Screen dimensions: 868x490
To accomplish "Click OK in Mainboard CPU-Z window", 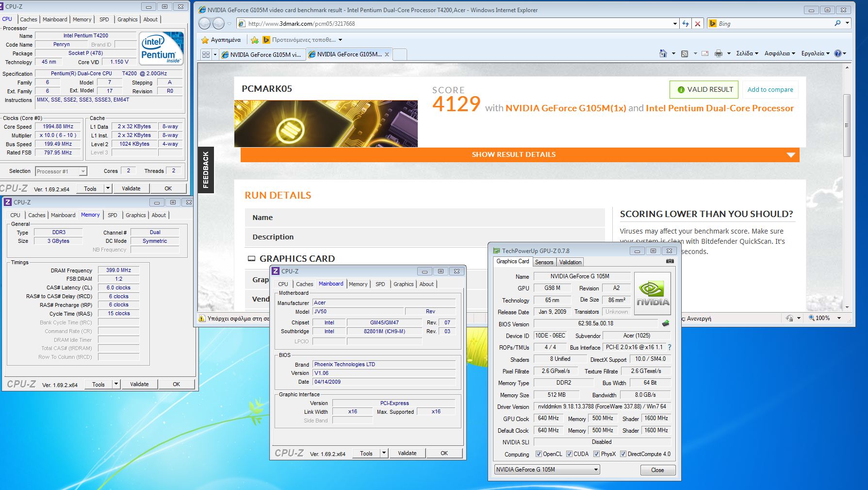I will pyautogui.click(x=444, y=453).
